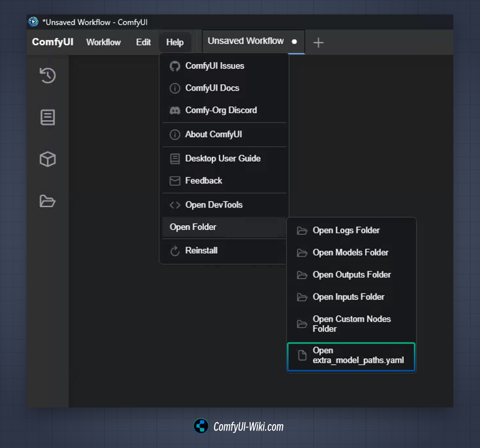
Task: Open the Edit menu
Action: pyautogui.click(x=143, y=42)
